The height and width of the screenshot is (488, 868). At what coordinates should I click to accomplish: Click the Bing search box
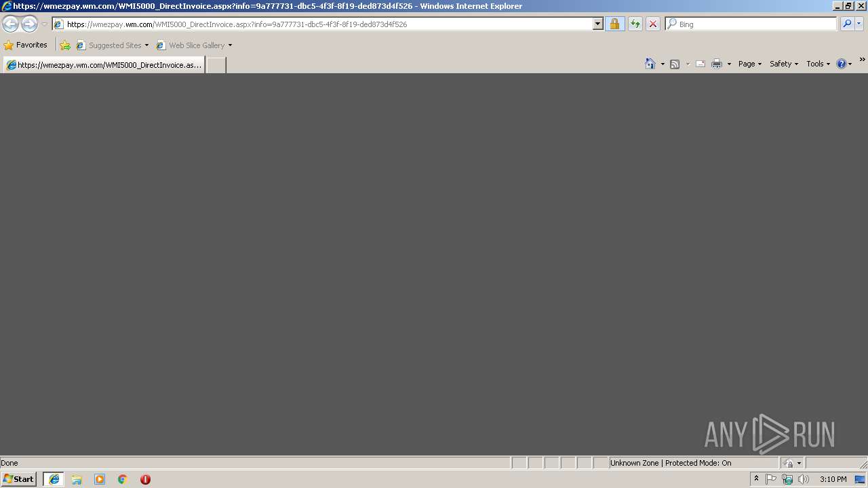click(x=751, y=24)
